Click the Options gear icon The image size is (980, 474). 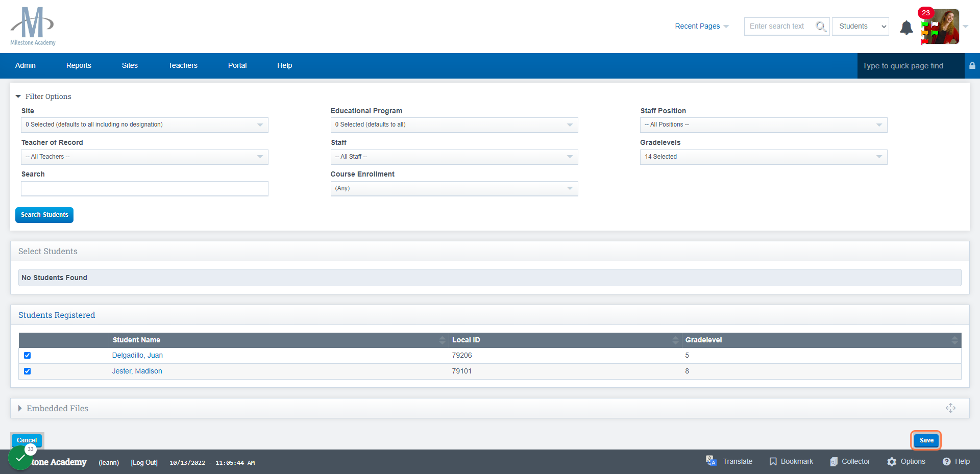point(892,462)
